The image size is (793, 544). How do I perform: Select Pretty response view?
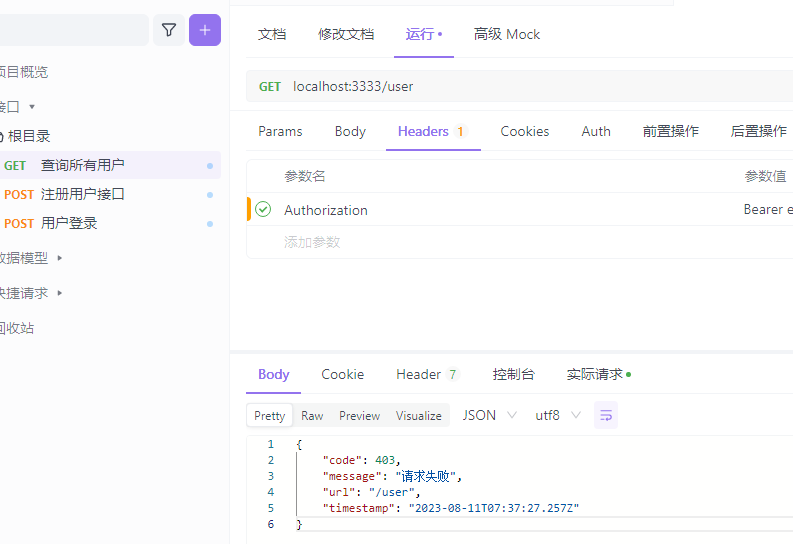270,416
